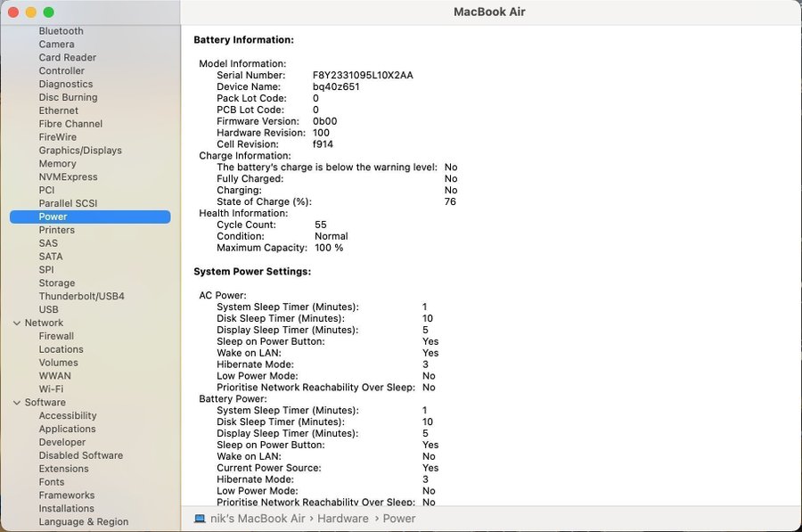802x532 pixels.
Task: Select Bluetooth in the sidebar
Action: [61, 31]
